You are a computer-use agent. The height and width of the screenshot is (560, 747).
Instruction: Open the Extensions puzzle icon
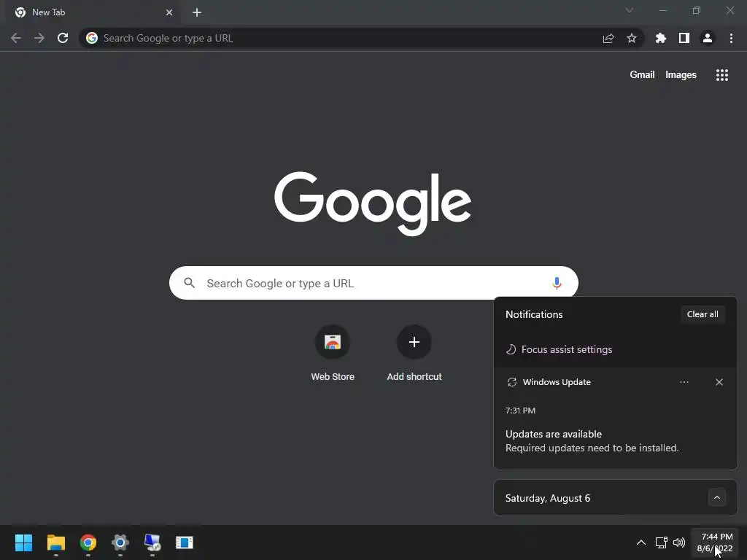[x=661, y=38]
